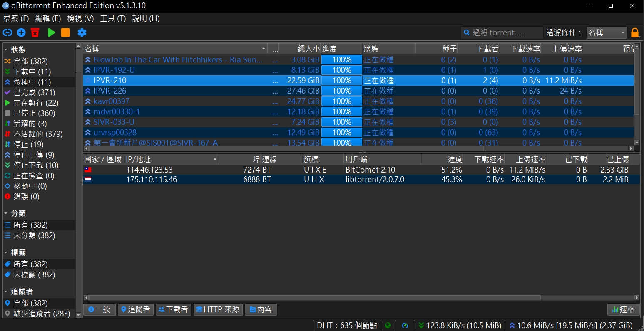Open the 內容 tab button
This screenshot has height=331, width=644.
(x=261, y=309)
